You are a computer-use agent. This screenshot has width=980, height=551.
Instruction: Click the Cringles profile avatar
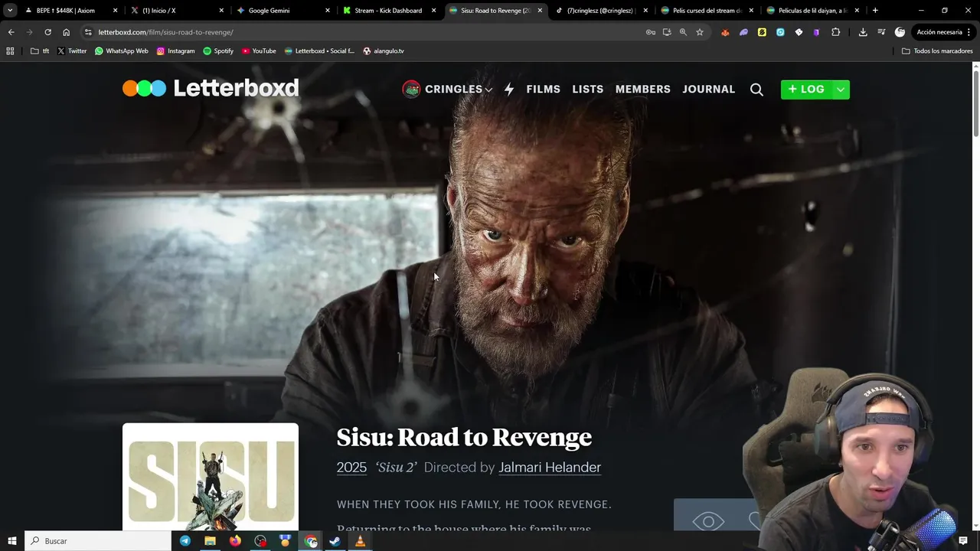tap(411, 90)
